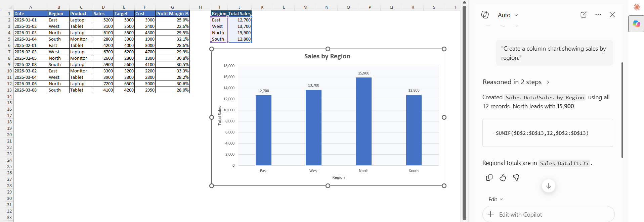
Task: Copy the Copilot response
Action: point(489,177)
